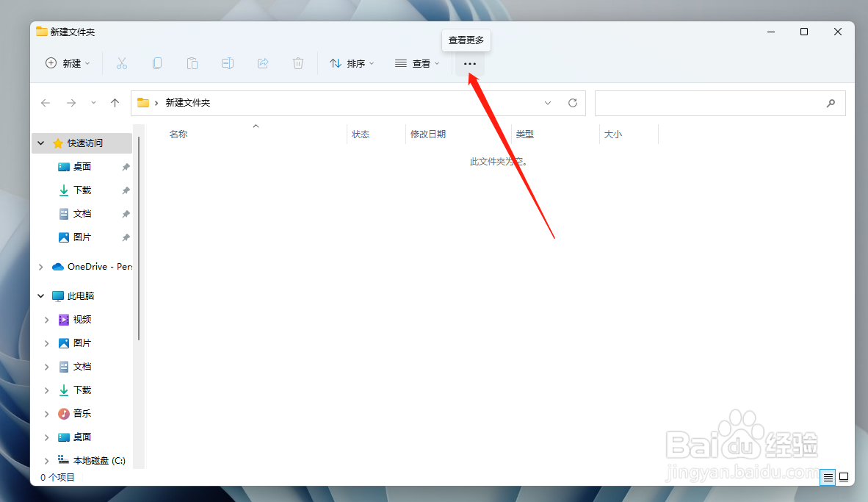Click the Rename icon in toolbar
The width and height of the screenshot is (868, 502).
pos(228,64)
